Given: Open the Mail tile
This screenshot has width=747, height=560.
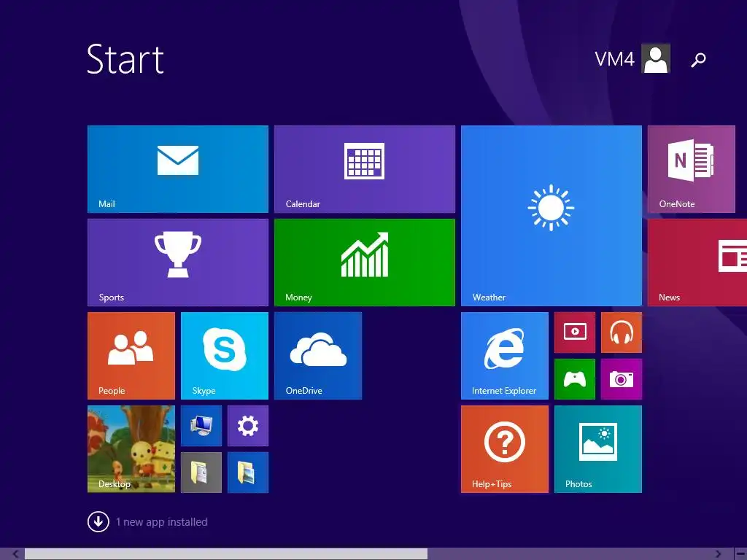Looking at the screenshot, I should click(x=178, y=169).
